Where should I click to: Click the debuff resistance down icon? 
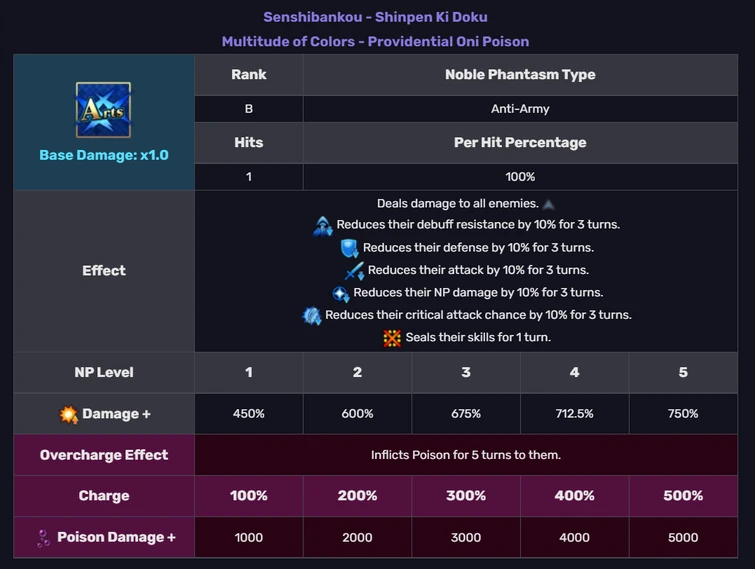click(x=323, y=226)
